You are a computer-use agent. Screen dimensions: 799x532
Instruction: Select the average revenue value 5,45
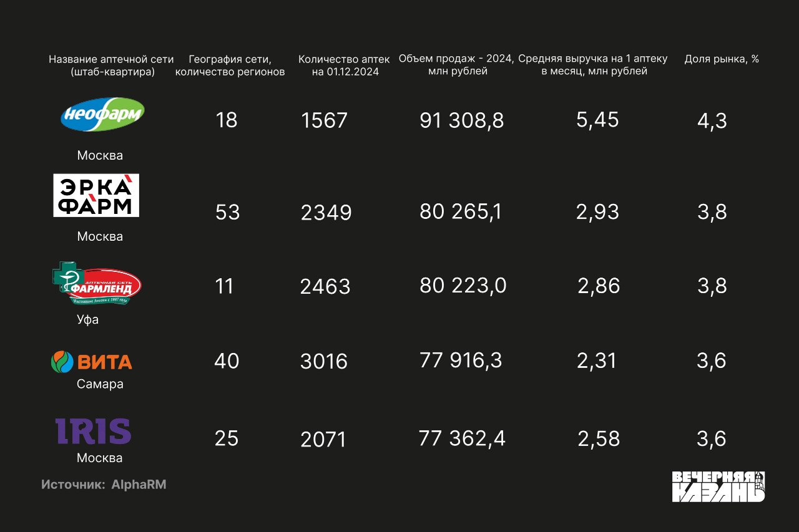coord(597,120)
